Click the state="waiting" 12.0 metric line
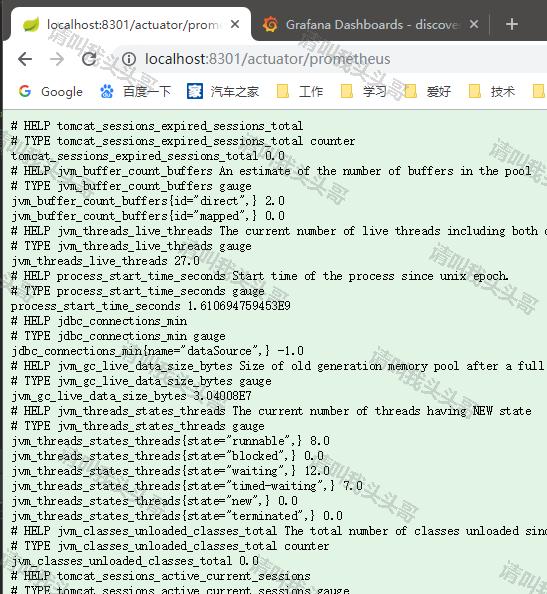 (x=170, y=471)
